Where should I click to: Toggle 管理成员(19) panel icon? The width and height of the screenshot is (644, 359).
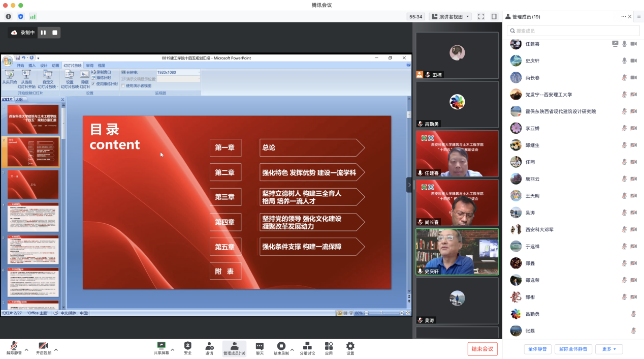point(234,346)
